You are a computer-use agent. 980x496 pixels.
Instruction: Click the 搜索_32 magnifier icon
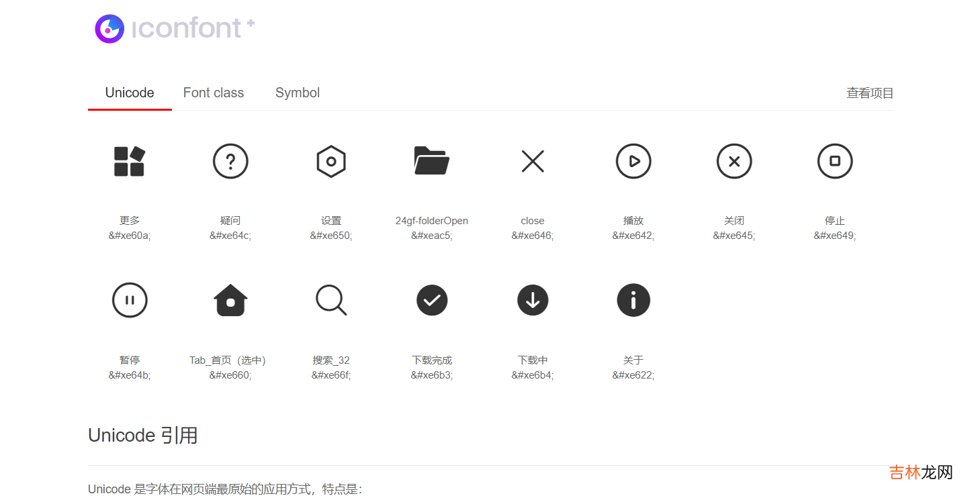331,300
